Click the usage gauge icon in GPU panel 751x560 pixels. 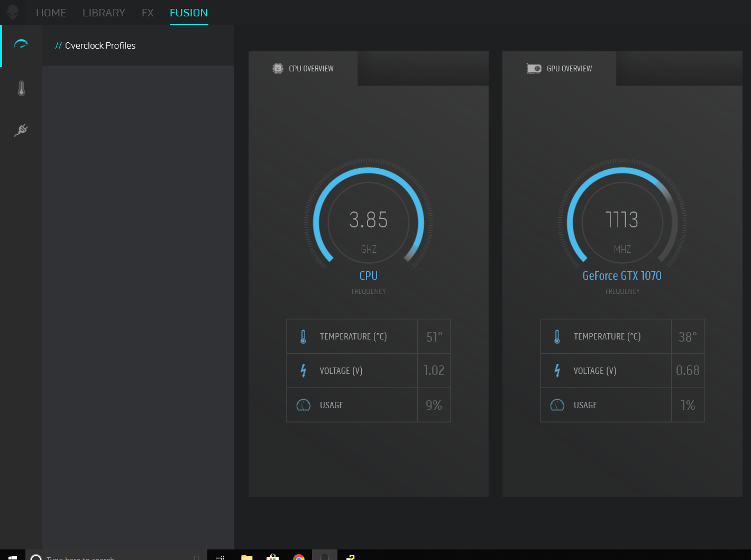coord(557,405)
